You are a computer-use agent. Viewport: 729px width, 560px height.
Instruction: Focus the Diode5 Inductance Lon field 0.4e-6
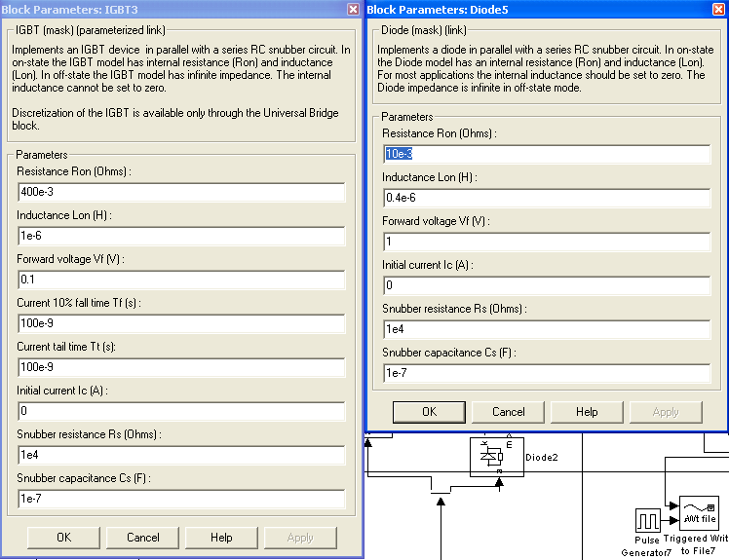point(547,198)
